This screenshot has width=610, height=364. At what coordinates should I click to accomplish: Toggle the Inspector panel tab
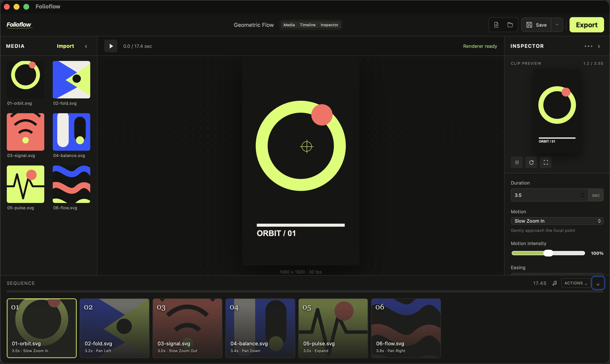(x=329, y=25)
